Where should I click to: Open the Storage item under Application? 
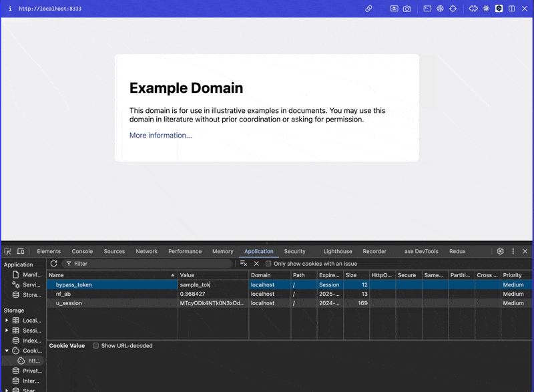(27, 295)
